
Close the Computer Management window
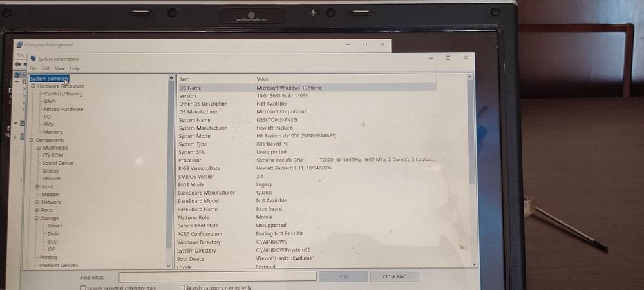click(x=383, y=44)
